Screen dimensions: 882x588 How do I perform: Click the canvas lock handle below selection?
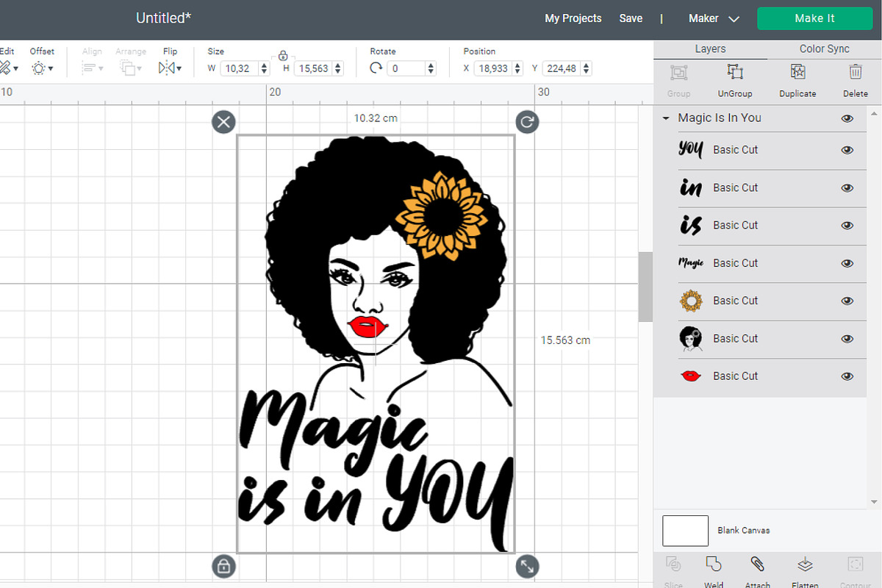[223, 566]
